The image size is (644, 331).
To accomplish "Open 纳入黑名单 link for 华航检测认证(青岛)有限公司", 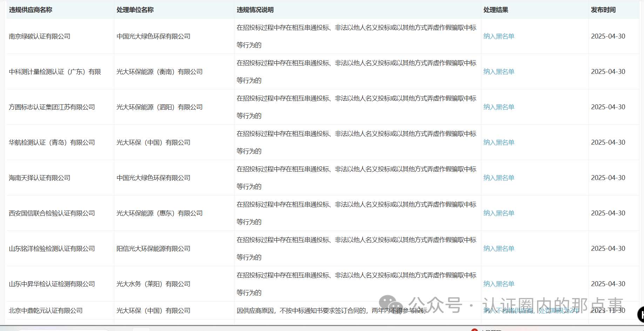I will tap(499, 142).
